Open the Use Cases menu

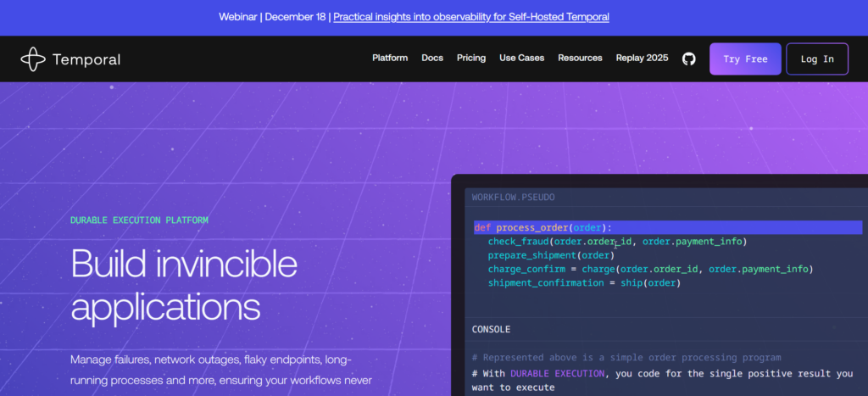click(x=521, y=59)
